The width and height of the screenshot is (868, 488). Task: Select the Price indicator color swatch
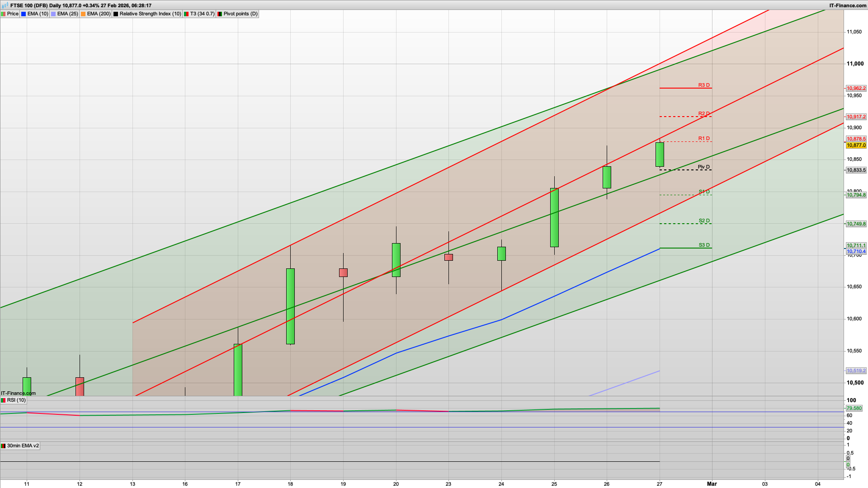[4, 14]
